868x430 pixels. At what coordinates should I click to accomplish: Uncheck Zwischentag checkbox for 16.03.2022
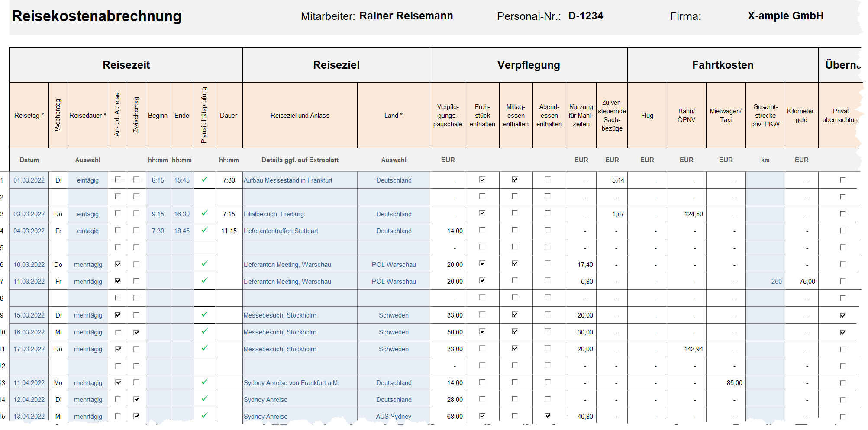pos(136,332)
